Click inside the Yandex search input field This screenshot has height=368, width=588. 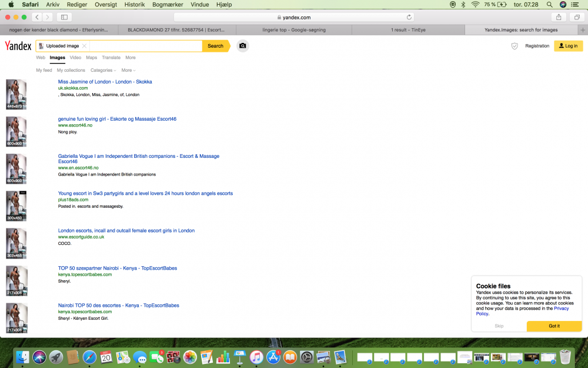click(x=145, y=46)
